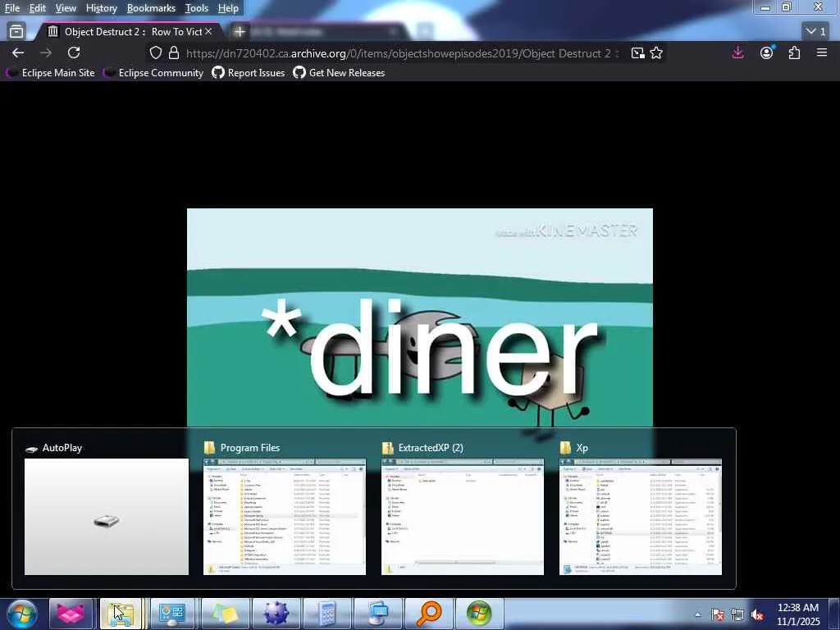This screenshot has width=840, height=630.
Task: Open Get New Releases bookmark
Action: 339,73
